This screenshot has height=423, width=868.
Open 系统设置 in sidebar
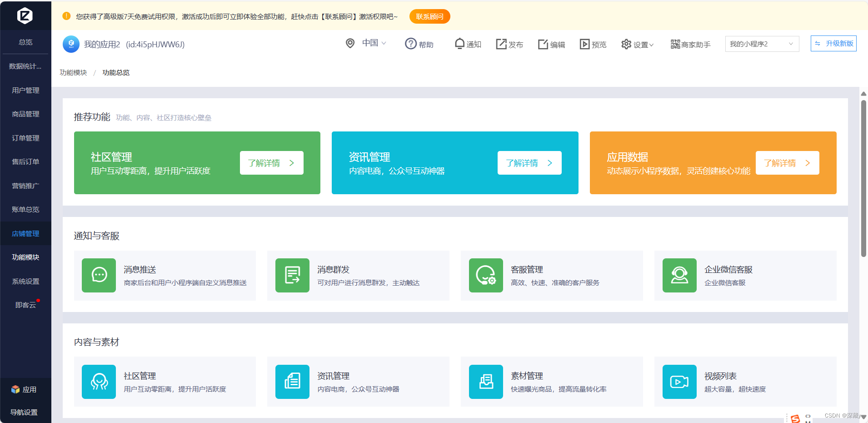point(25,281)
